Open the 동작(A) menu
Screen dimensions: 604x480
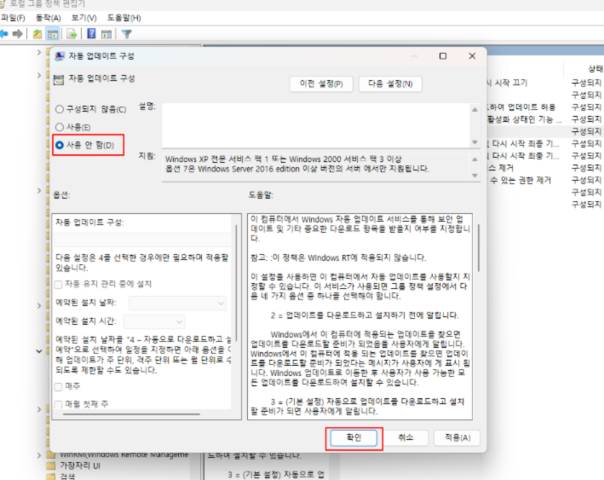pos(48,18)
